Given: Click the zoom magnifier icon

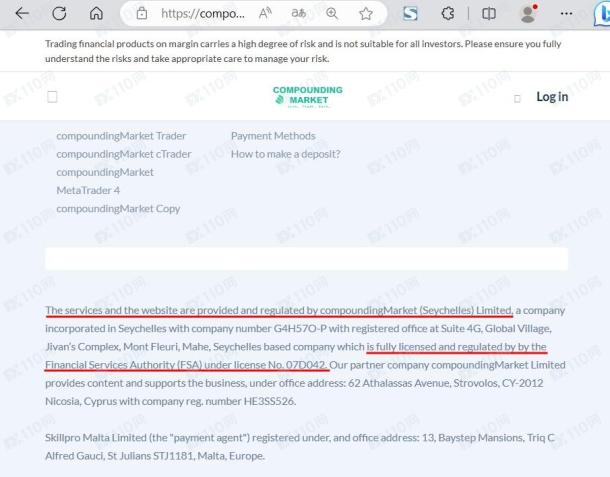Looking at the screenshot, I should click(332, 14).
